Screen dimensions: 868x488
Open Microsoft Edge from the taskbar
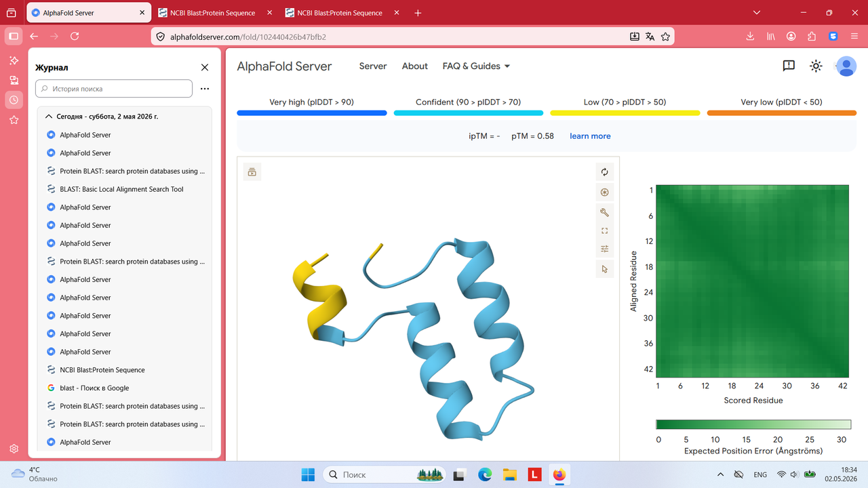(485, 474)
